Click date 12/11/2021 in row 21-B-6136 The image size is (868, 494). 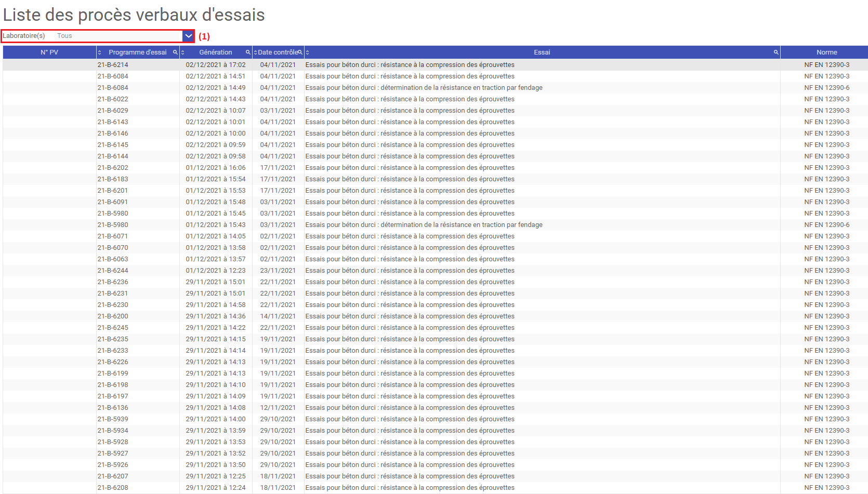click(x=278, y=408)
